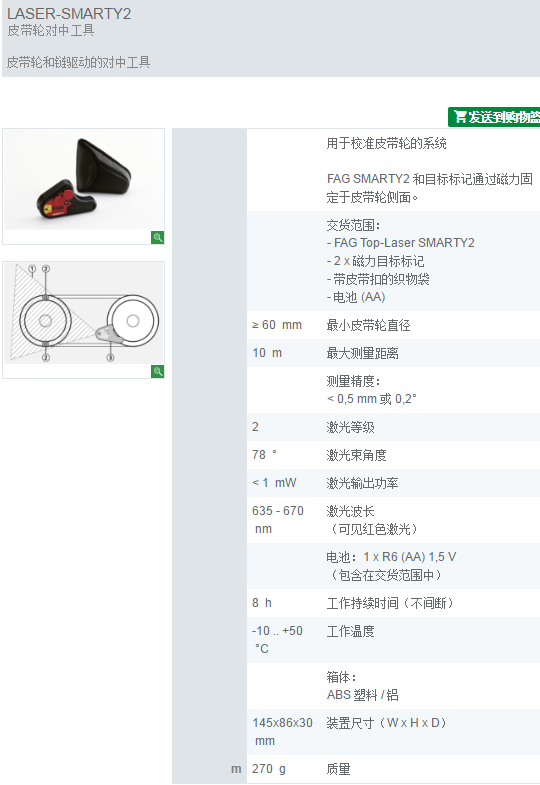Select the 激光波长 wavelength label
Image resolution: width=540 pixels, height=785 pixels.
(350, 511)
